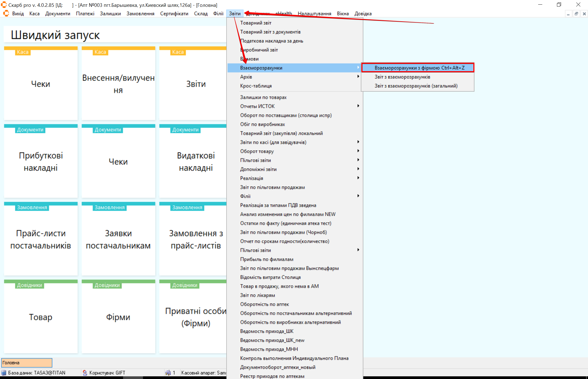
Task: Click inner window minimize icon
Action: click(568, 14)
